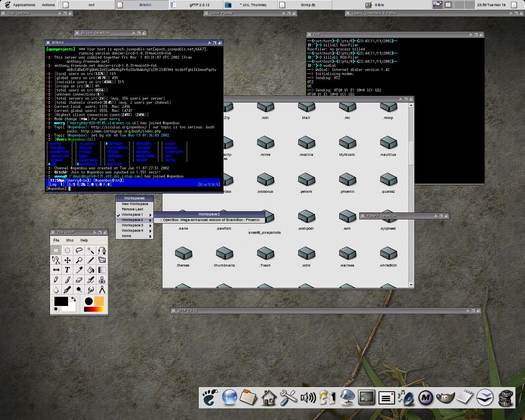Open the Help menu in The GIMP
Screen dimensions: 525x420
[x=84, y=240]
